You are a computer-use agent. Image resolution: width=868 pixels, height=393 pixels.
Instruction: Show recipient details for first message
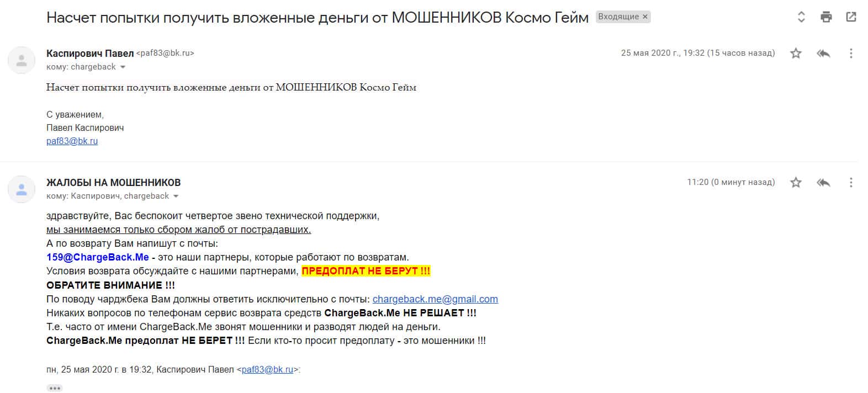123,67
